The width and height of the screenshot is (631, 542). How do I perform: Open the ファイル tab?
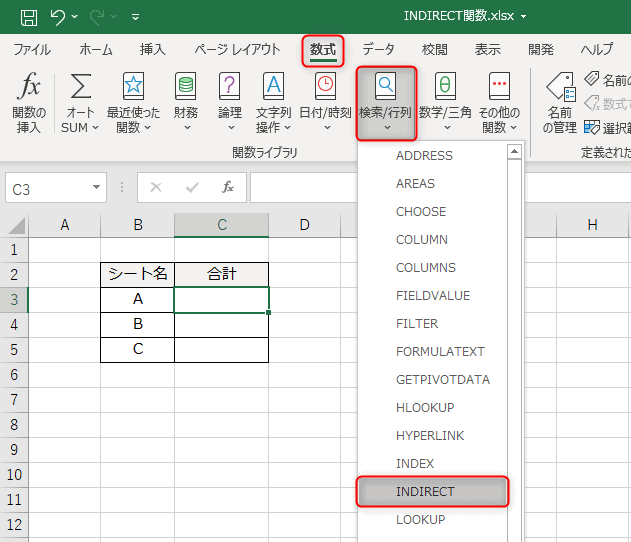(x=32, y=49)
